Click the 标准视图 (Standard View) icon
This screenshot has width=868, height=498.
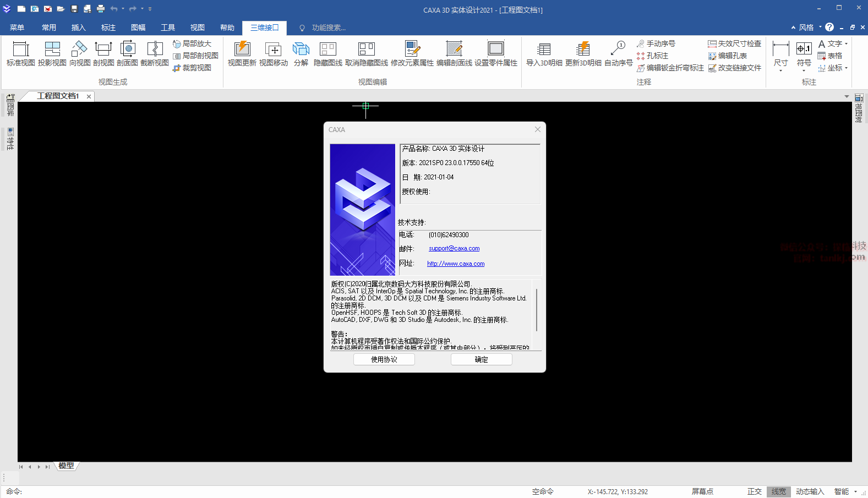20,53
